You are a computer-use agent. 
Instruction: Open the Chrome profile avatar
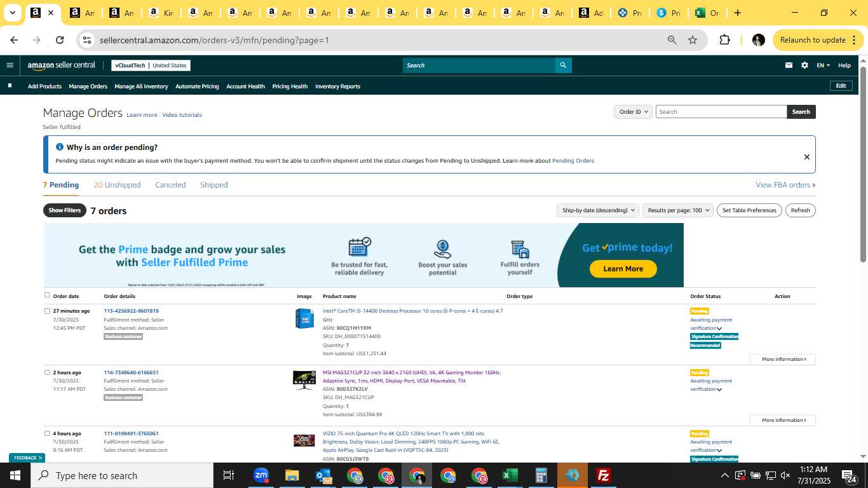pos(758,40)
